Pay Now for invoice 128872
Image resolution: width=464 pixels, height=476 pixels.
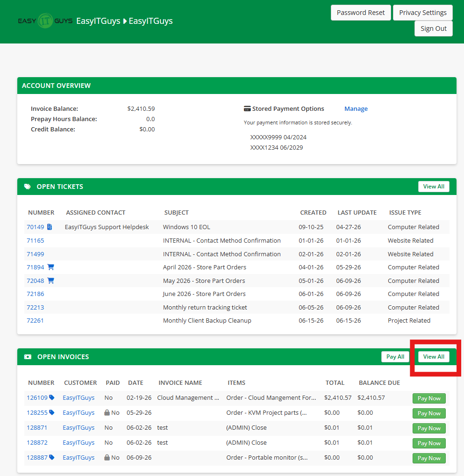coord(429,443)
